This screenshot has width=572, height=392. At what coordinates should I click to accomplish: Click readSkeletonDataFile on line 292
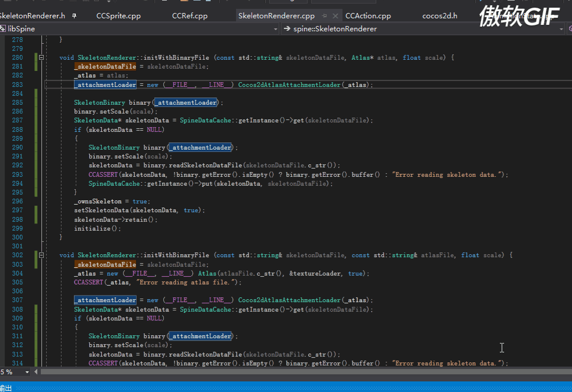(205, 165)
